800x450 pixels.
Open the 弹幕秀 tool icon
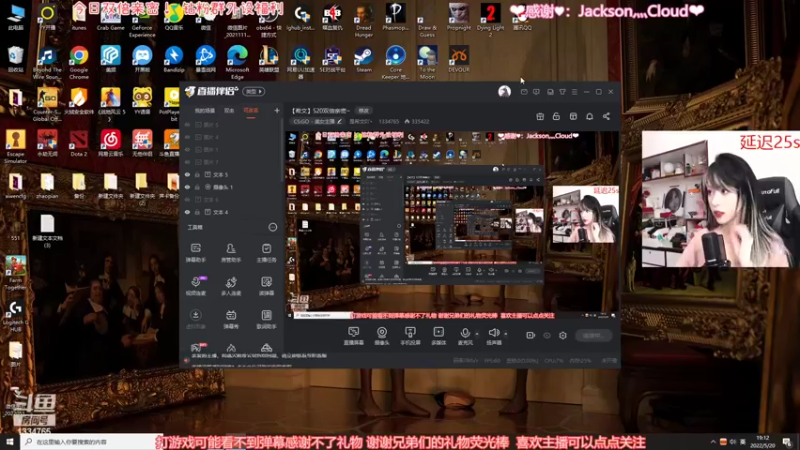(231, 319)
